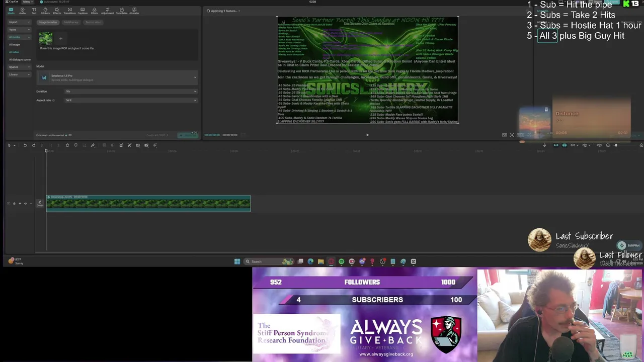The image size is (644, 362).
Task: Choose the Image to video mode
Action: (x=48, y=22)
